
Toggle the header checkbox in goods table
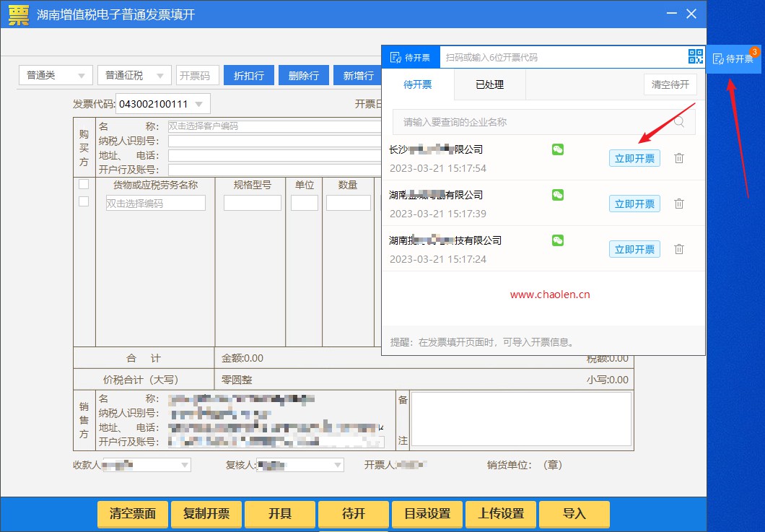84,184
